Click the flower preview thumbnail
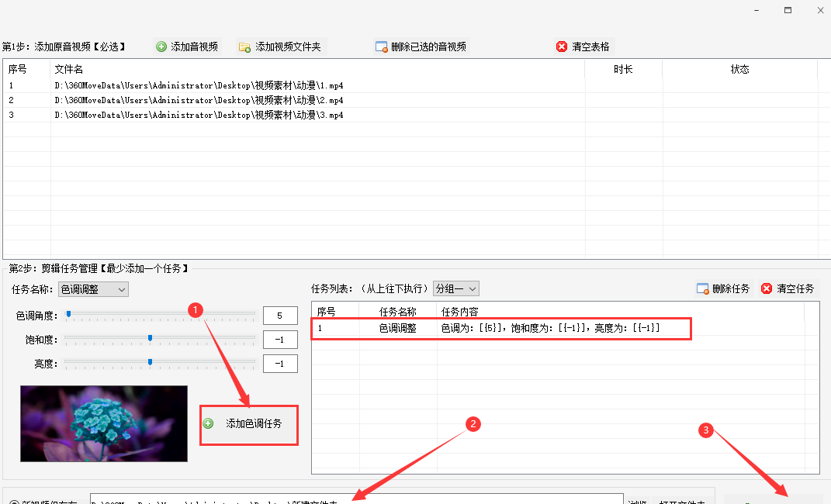 pos(104,423)
